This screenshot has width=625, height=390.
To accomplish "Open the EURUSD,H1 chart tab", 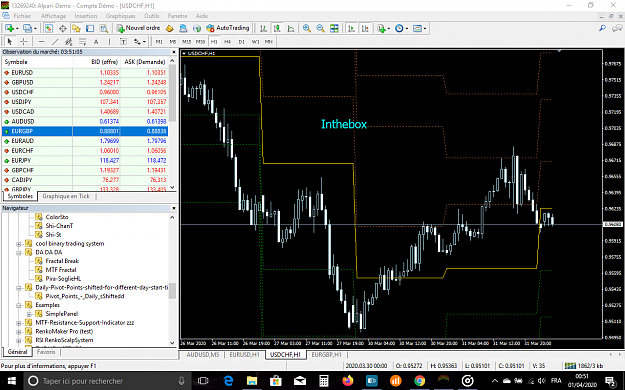I will (x=244, y=355).
